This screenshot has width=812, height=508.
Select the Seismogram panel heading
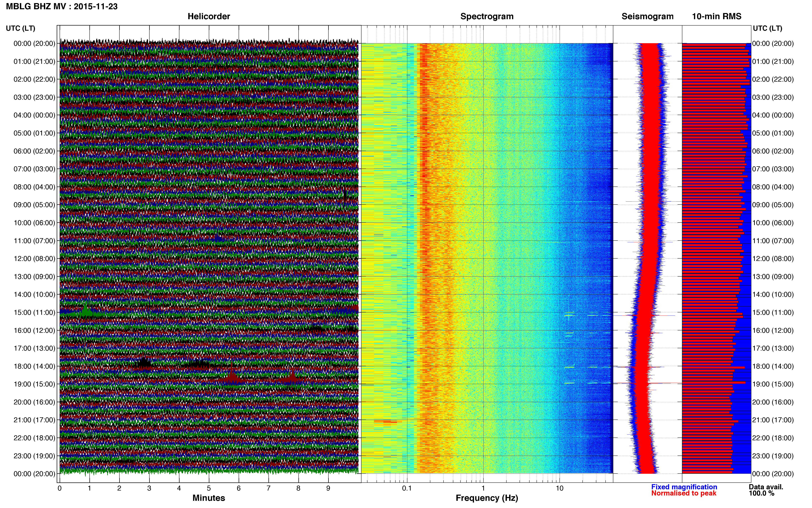(x=648, y=16)
